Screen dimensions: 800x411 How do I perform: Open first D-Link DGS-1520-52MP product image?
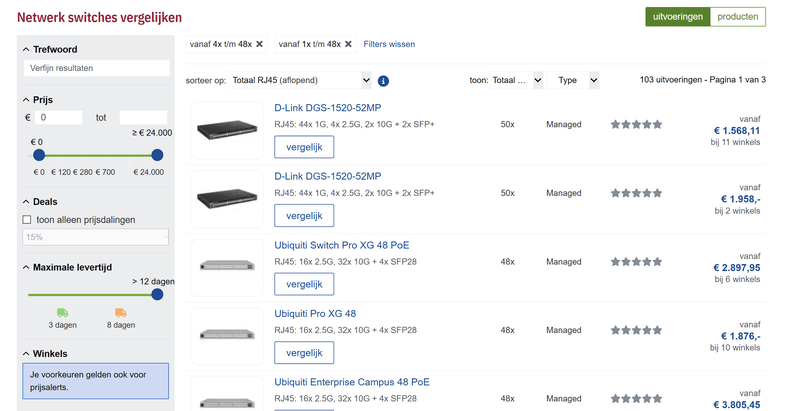click(227, 131)
